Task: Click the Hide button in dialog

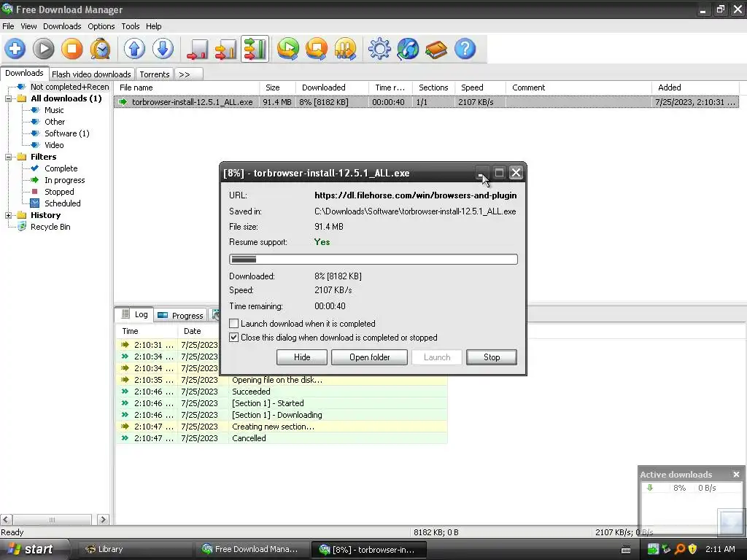Action: coord(302,357)
